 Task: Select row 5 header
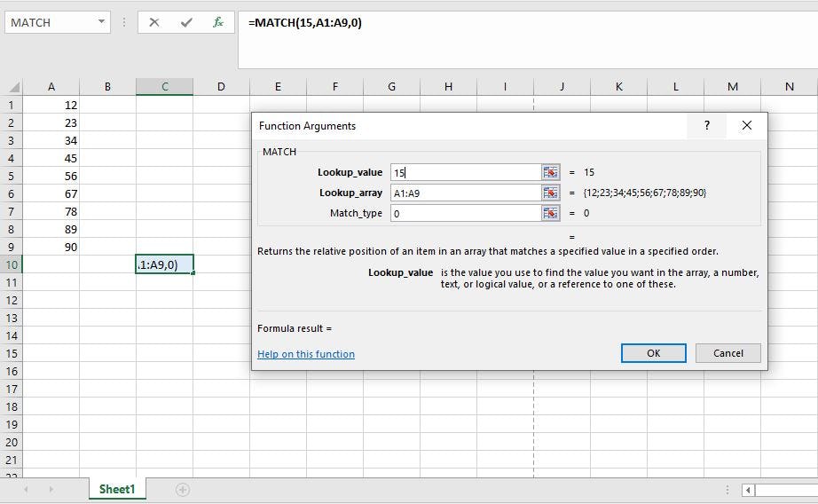(x=11, y=176)
